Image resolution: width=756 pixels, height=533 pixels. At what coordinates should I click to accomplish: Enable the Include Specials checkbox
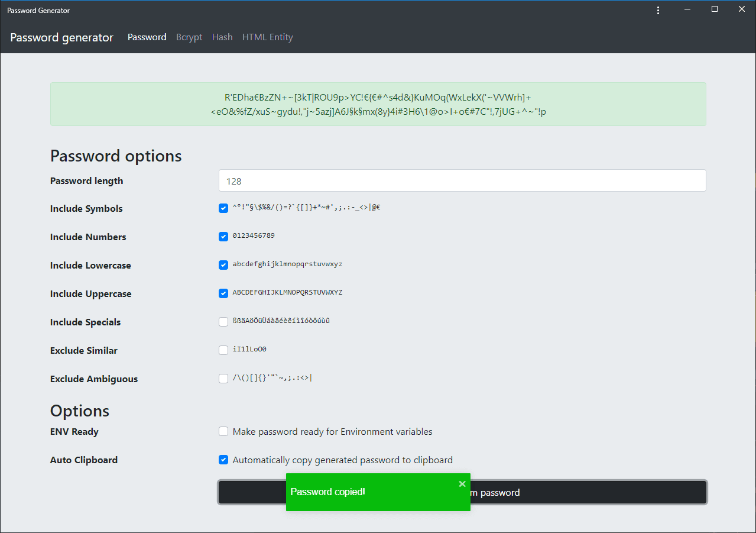pos(223,322)
